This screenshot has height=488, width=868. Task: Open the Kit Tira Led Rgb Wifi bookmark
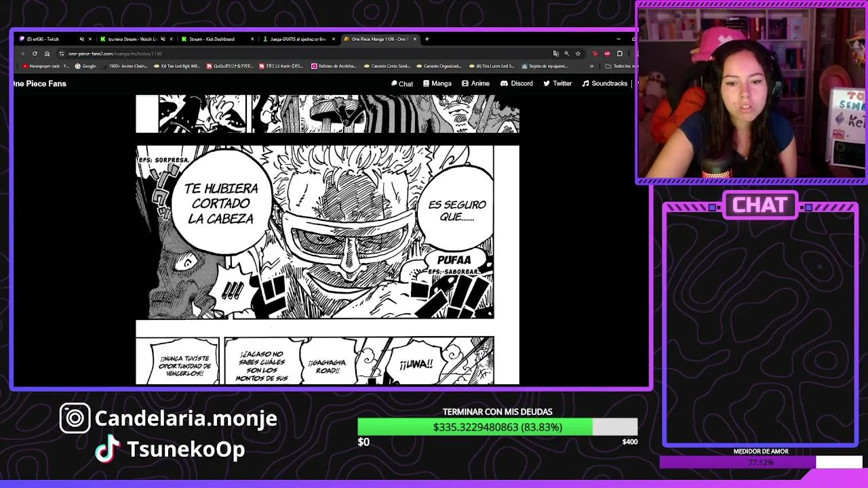pyautogui.click(x=176, y=66)
